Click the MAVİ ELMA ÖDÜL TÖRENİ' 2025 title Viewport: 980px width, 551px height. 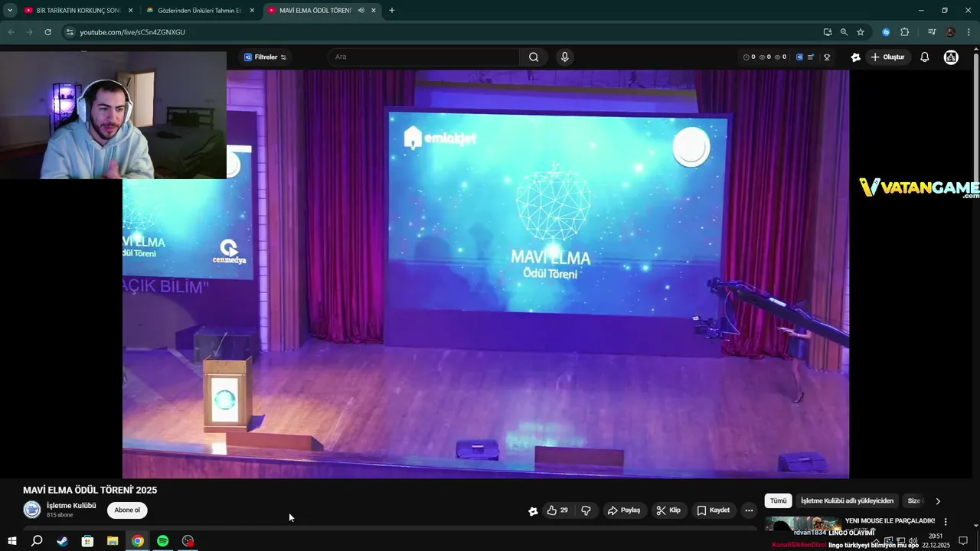pyautogui.click(x=90, y=490)
